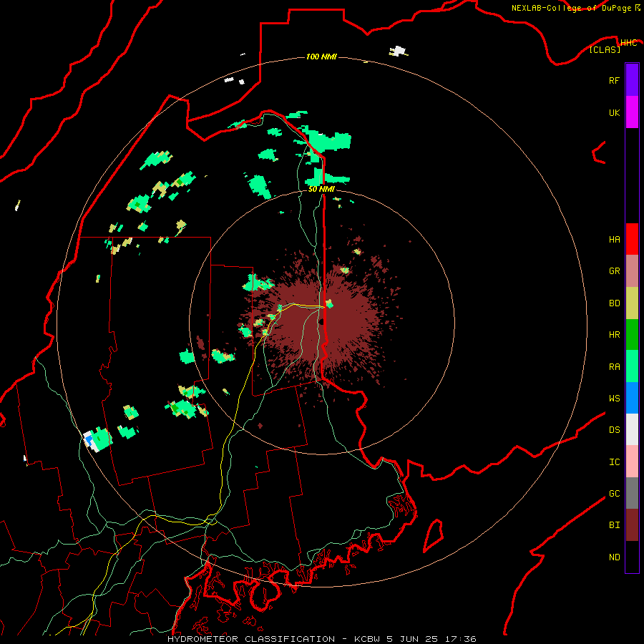
Task: Click the ND legend label
Action: click(x=614, y=557)
